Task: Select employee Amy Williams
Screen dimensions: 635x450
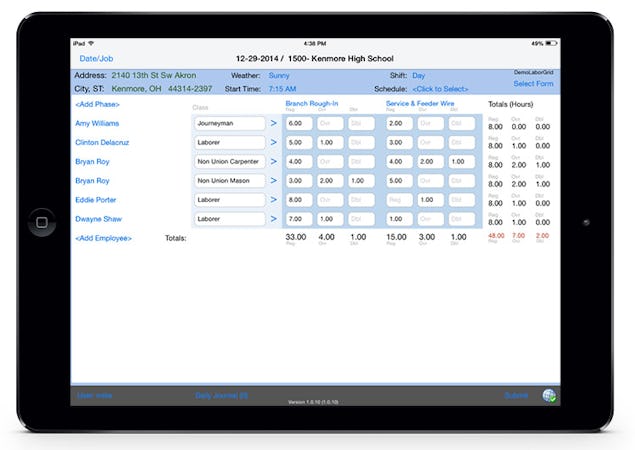Action: point(97,123)
